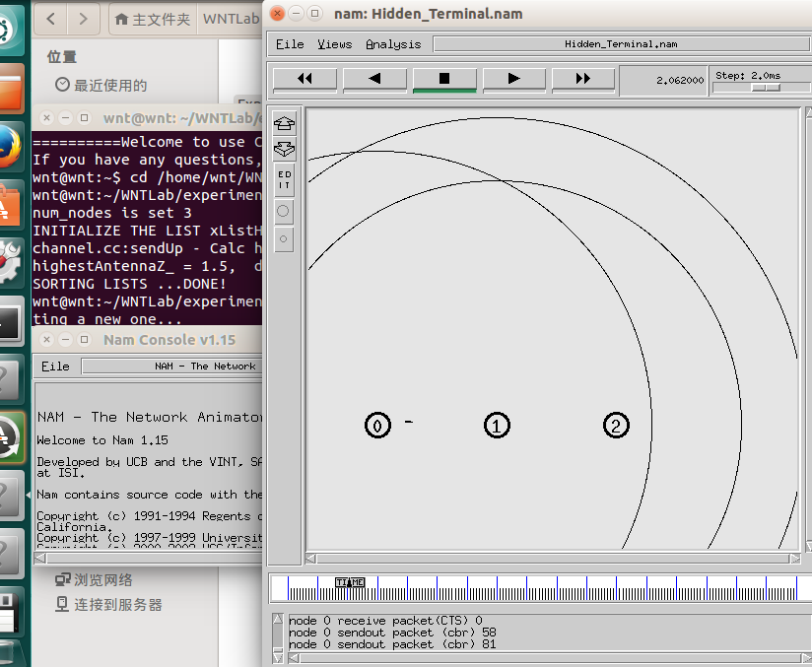This screenshot has height=667, width=812.
Task: Click the nam canvas horizontal scrollbar
Action: click(553, 559)
